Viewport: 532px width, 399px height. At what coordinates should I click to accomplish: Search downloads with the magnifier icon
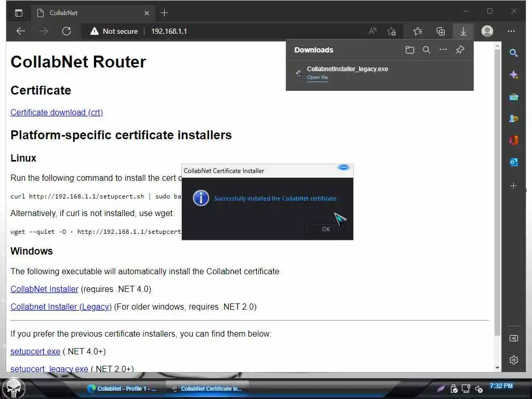(427, 50)
